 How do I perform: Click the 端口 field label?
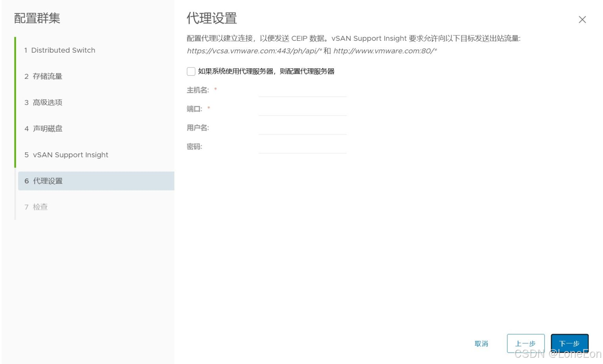pyautogui.click(x=194, y=109)
